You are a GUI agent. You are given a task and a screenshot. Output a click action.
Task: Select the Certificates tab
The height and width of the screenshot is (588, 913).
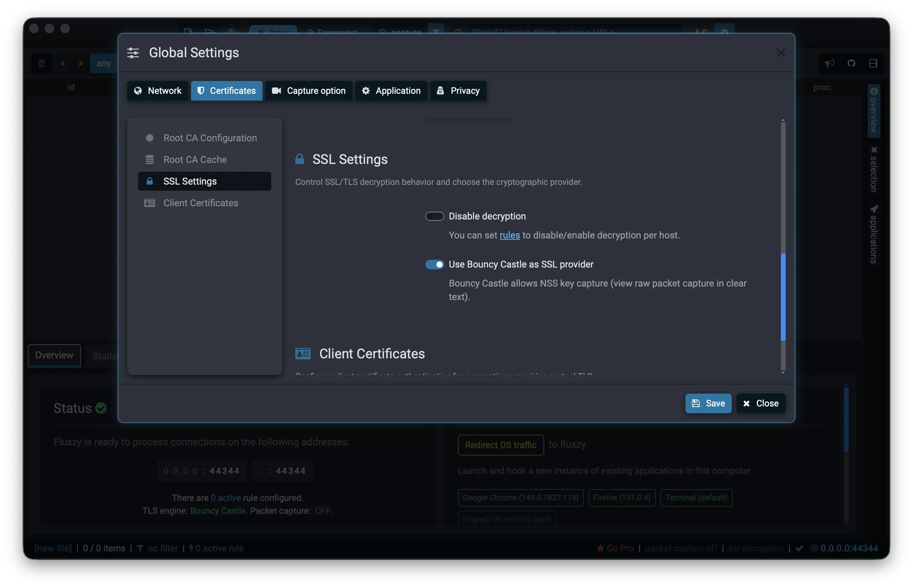point(226,90)
